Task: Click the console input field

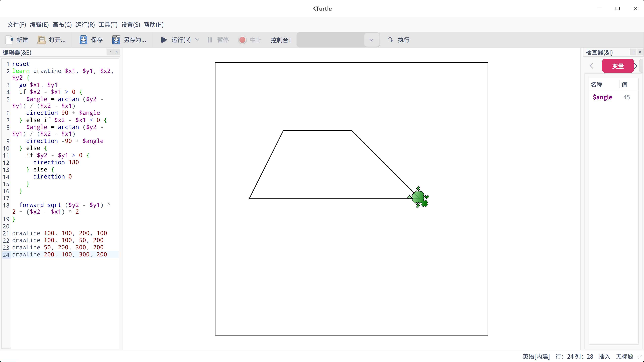Action: coord(331,40)
